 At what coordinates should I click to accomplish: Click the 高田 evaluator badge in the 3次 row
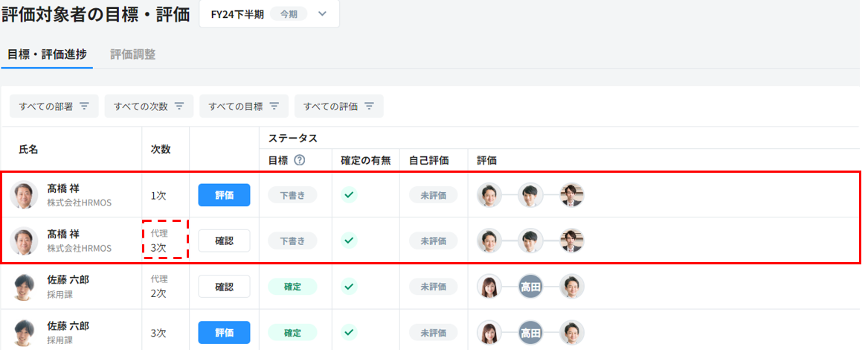pos(530,333)
